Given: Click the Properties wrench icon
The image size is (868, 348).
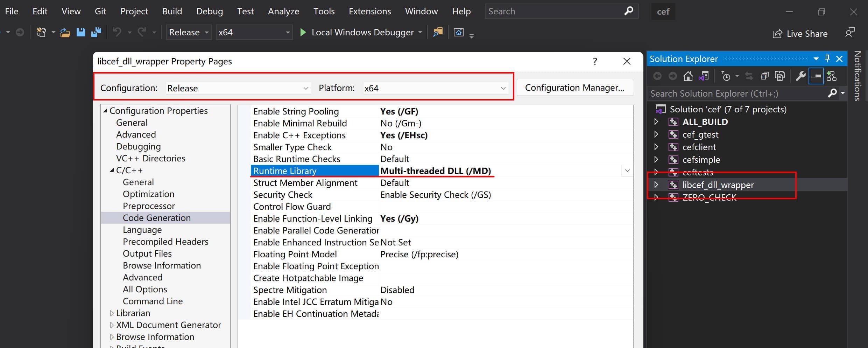Looking at the screenshot, I should pyautogui.click(x=800, y=76).
